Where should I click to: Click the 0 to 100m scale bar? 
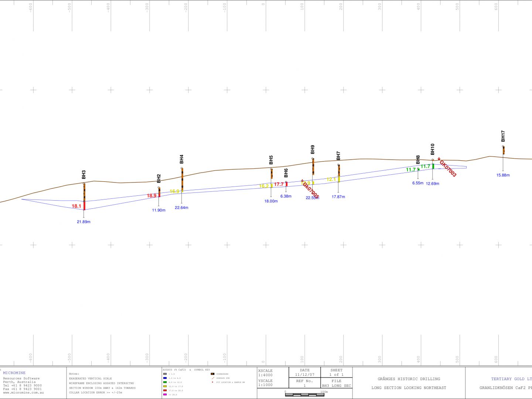click(305, 394)
